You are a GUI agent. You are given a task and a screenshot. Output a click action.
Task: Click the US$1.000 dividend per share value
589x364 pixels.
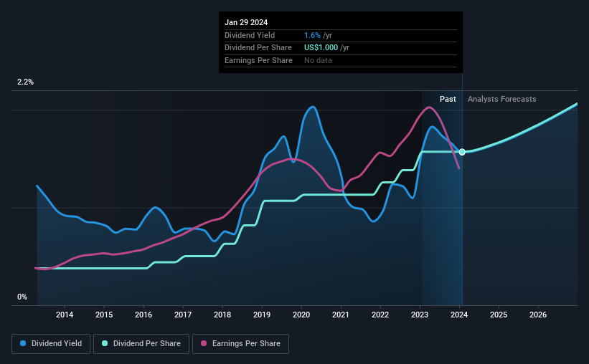click(321, 48)
